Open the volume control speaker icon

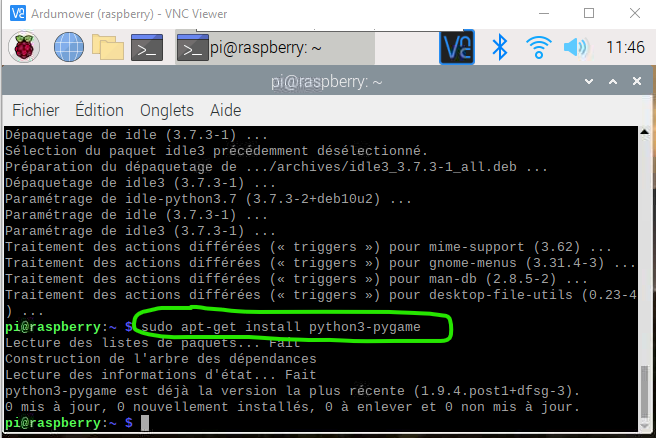576,47
